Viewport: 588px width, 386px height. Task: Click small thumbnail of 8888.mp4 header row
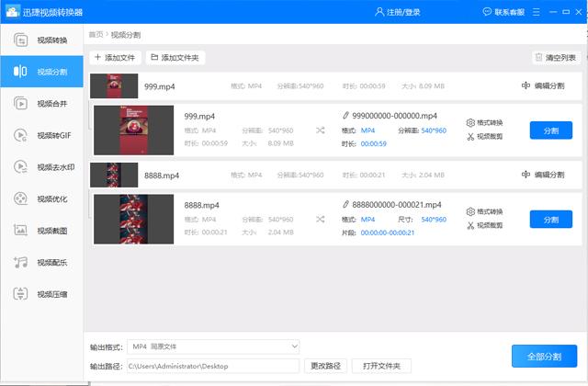(114, 175)
